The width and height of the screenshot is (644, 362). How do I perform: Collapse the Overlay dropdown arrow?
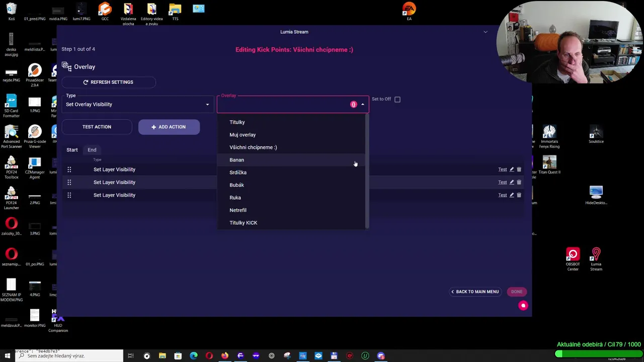tap(362, 105)
